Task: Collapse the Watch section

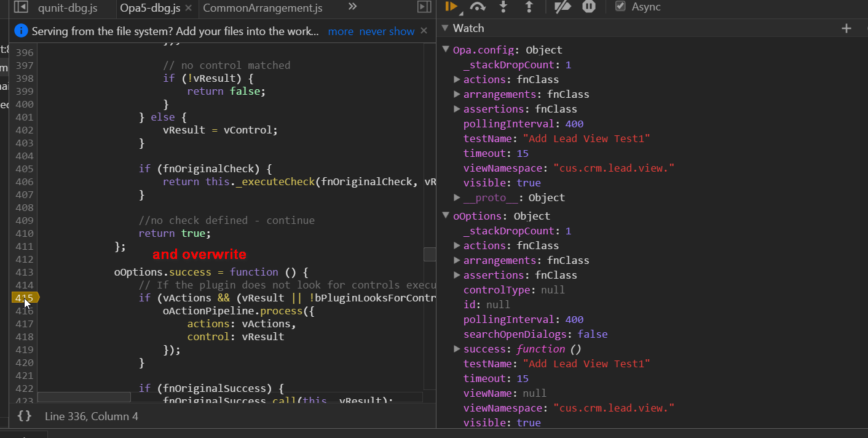Action: click(445, 28)
